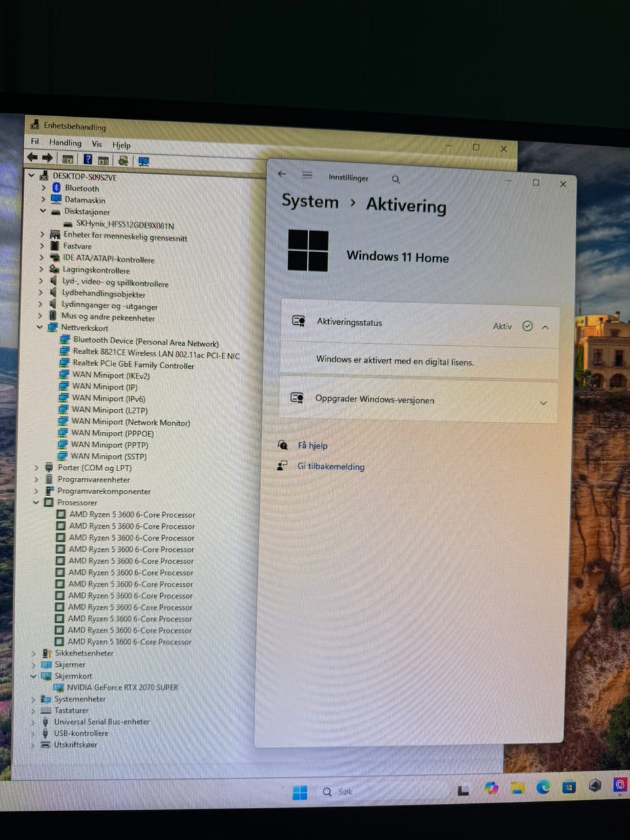The width and height of the screenshot is (630, 840).
Task: Click the back arrow in Innstillinger window
Action: tap(282, 174)
